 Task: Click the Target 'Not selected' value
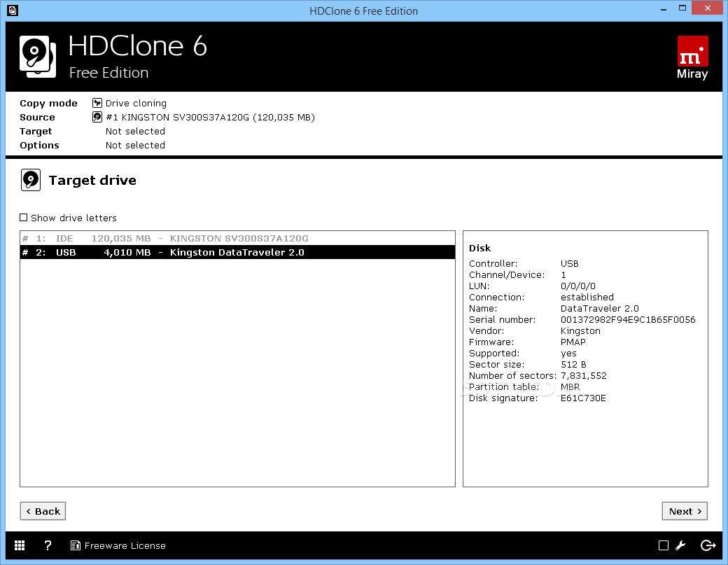click(135, 131)
